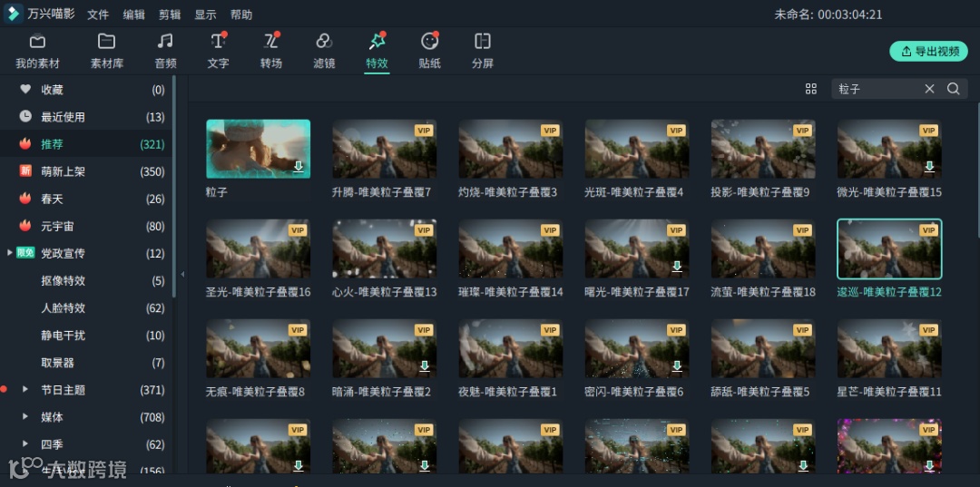Select the 夜魅-唯美粒子叠覆1 thumbnail
The image size is (980, 487).
511,349
